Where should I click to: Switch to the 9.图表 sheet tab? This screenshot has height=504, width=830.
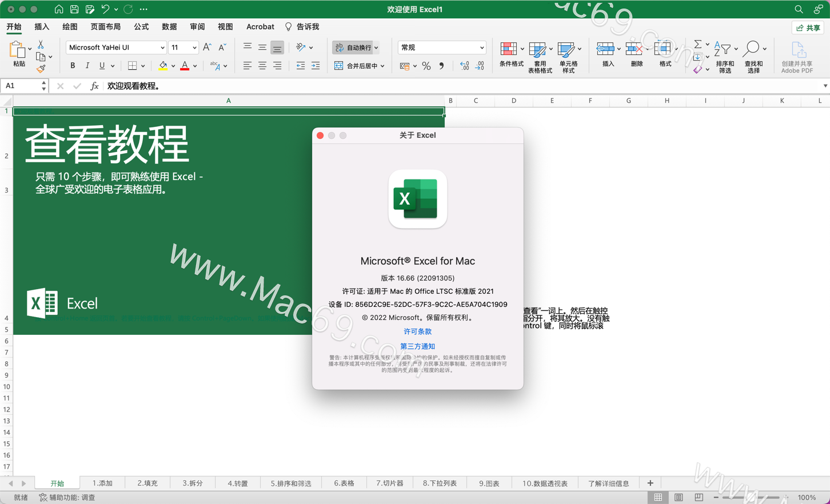click(x=489, y=483)
